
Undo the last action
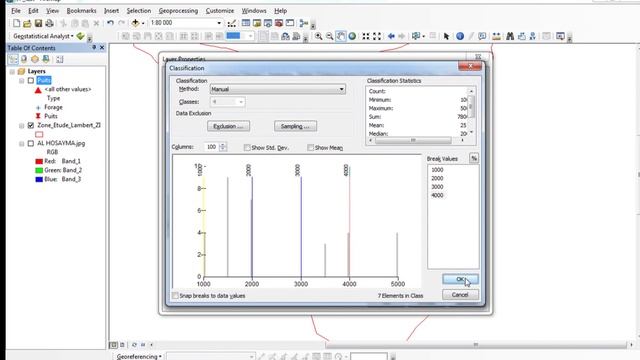pos(110,23)
